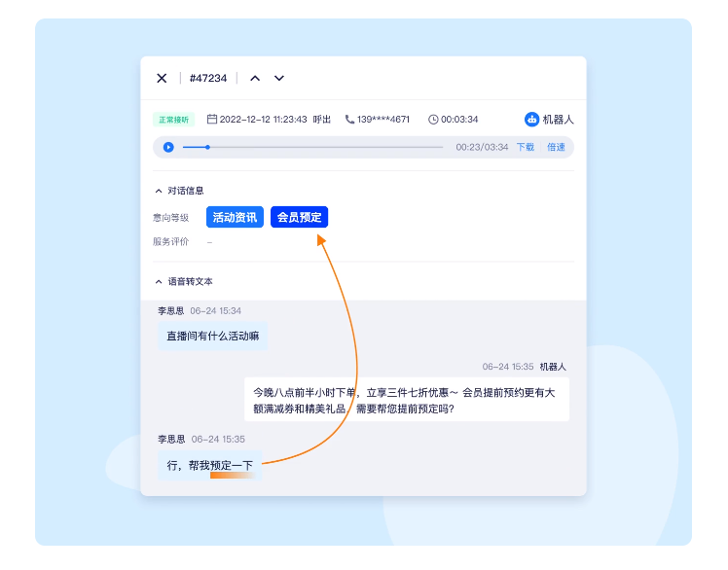This screenshot has height=570, width=728.
Task: Click the timestamp 2022-12-12 11:23:43
Action: [x=263, y=120]
